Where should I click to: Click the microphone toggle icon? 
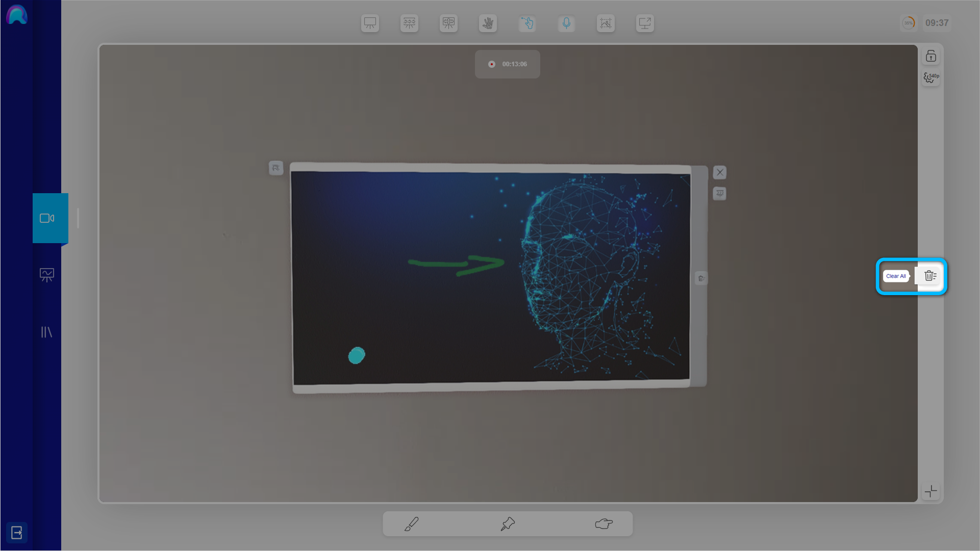click(x=566, y=23)
